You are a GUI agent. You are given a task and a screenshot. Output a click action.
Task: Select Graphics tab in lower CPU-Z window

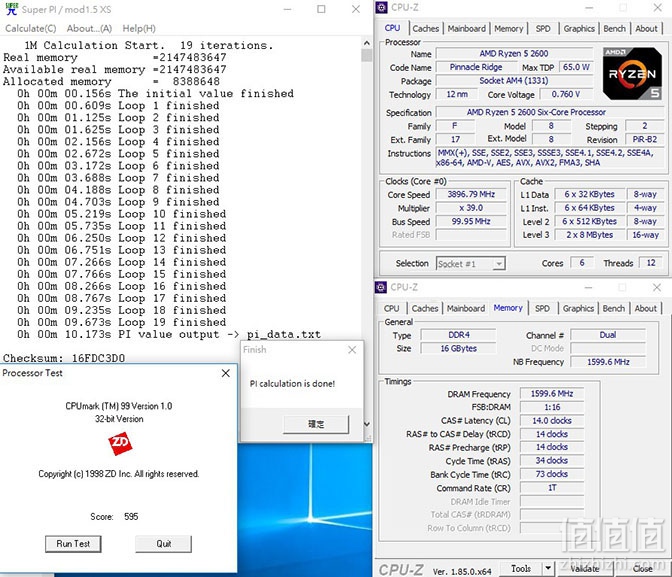(578, 309)
